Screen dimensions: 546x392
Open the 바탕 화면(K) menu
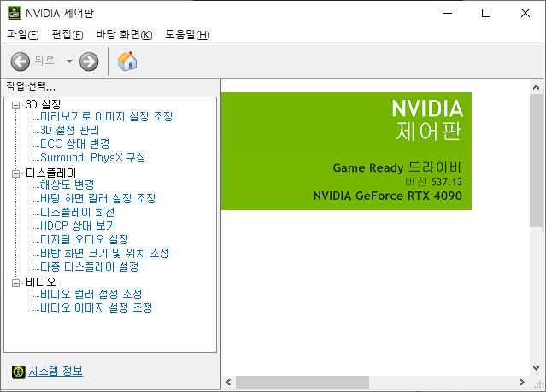tap(124, 34)
